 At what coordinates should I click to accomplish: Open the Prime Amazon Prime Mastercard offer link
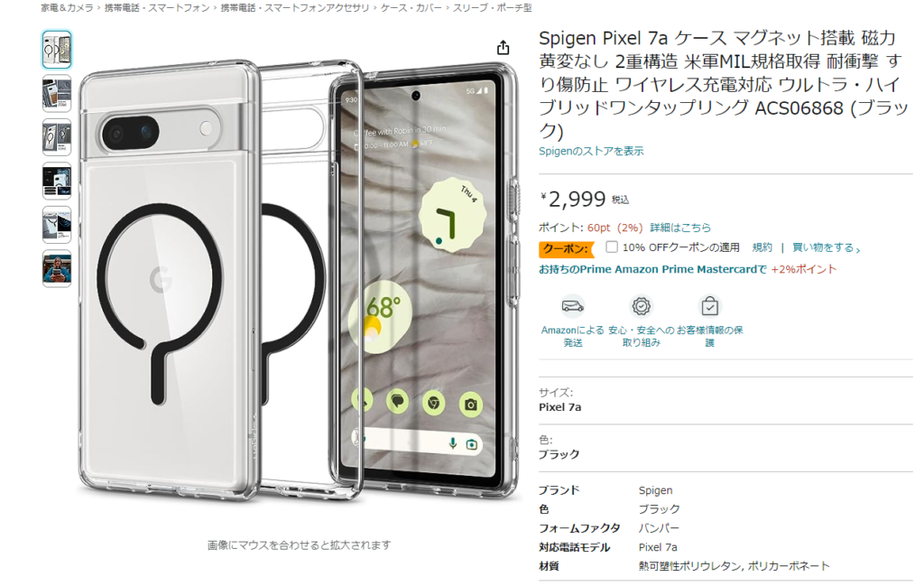[653, 269]
